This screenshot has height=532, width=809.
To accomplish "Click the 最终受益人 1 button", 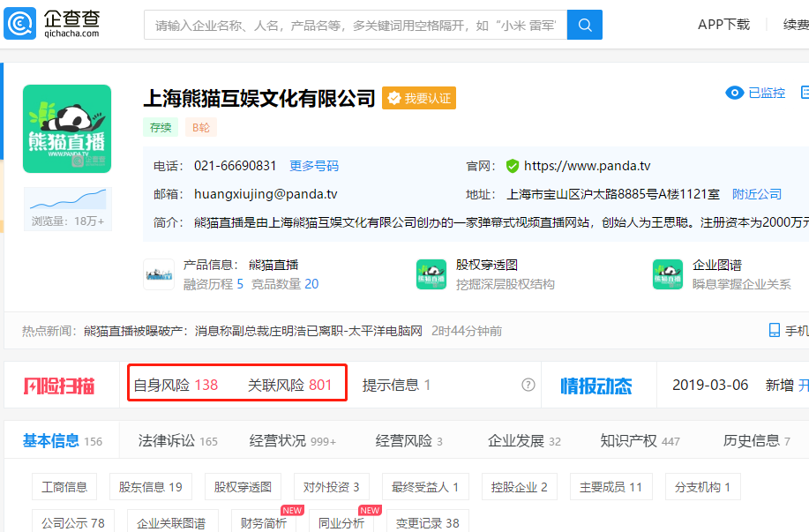I will point(425,487).
